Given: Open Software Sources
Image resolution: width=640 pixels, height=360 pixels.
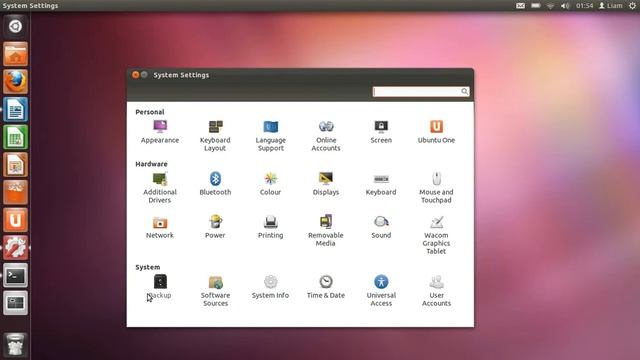Looking at the screenshot, I should [215, 291].
